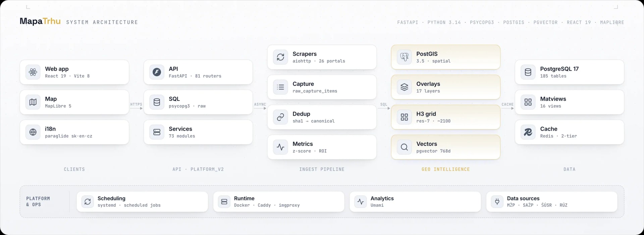Image resolution: width=644 pixels, height=235 pixels.
Task: Select the 'paraglide sk·en·cz' subtitle
Action: (68, 136)
